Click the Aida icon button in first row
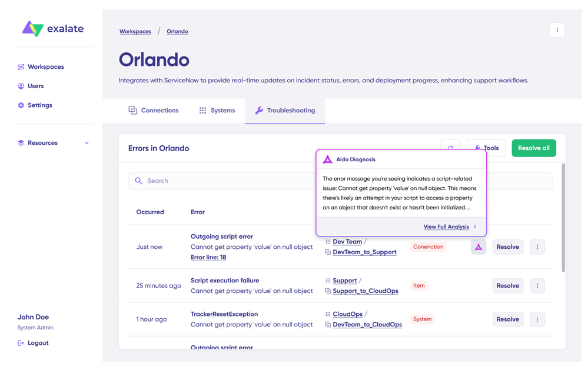This screenshot has width=588, height=370. [x=479, y=247]
